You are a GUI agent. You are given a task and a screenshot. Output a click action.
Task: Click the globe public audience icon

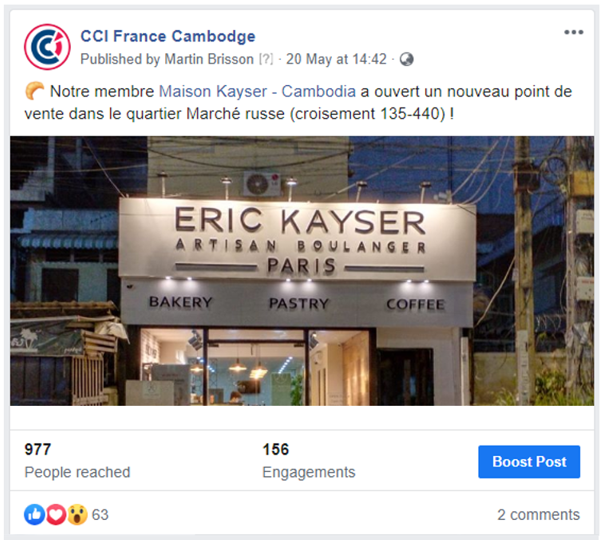tap(406, 59)
